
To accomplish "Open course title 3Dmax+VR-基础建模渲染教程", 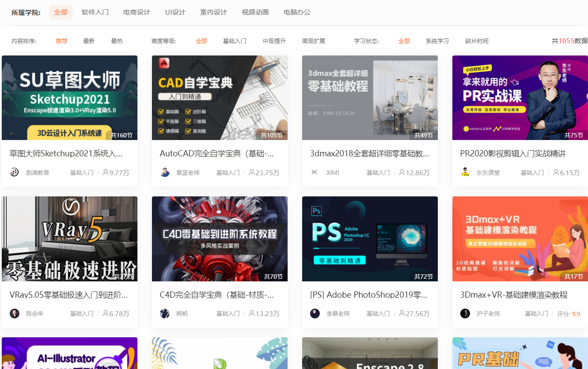I will click(514, 295).
